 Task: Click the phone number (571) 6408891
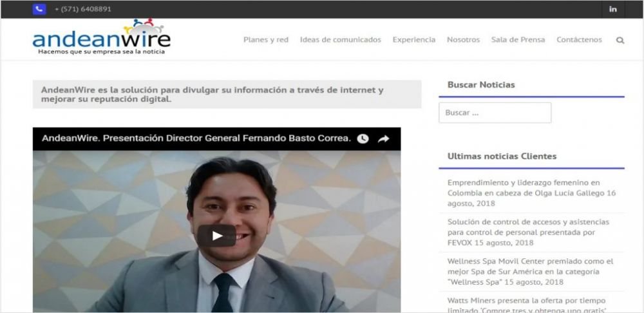point(83,9)
